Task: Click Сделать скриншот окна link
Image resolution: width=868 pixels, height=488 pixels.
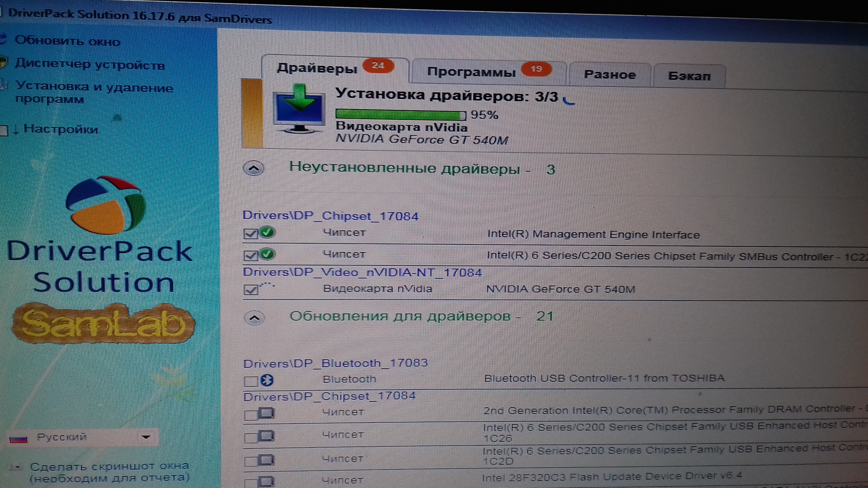Action: [110, 472]
